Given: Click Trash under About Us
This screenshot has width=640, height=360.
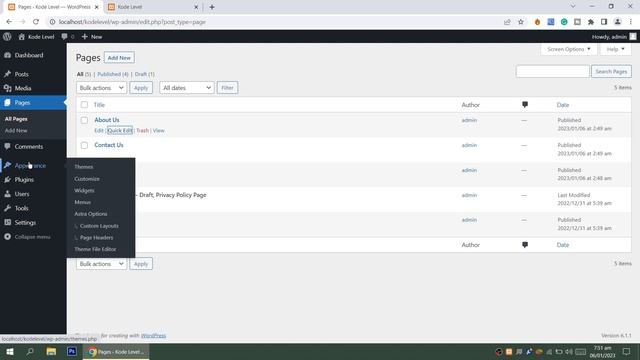Looking at the screenshot, I should pos(142,131).
